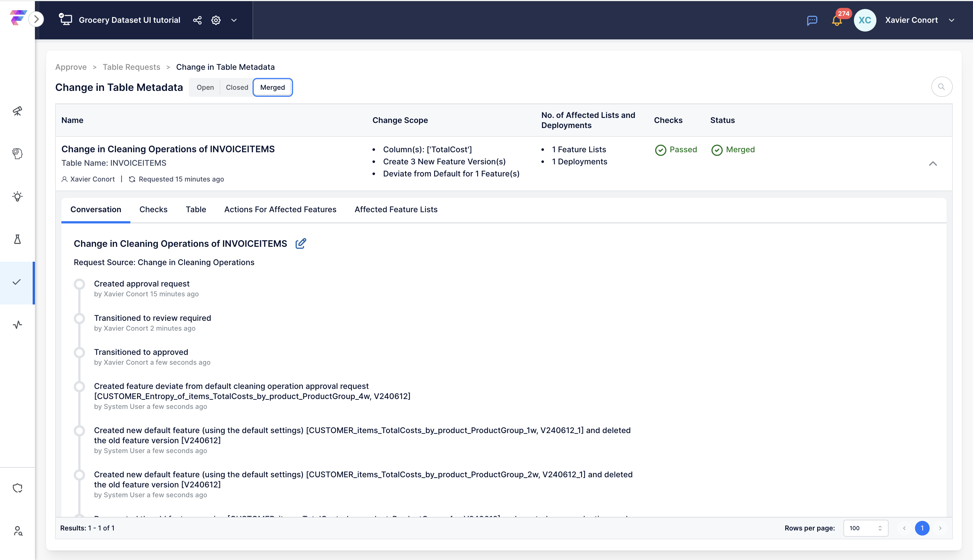Viewport: 973px width, 560px height.
Task: Open the user search sidebar icon
Action: (17, 531)
